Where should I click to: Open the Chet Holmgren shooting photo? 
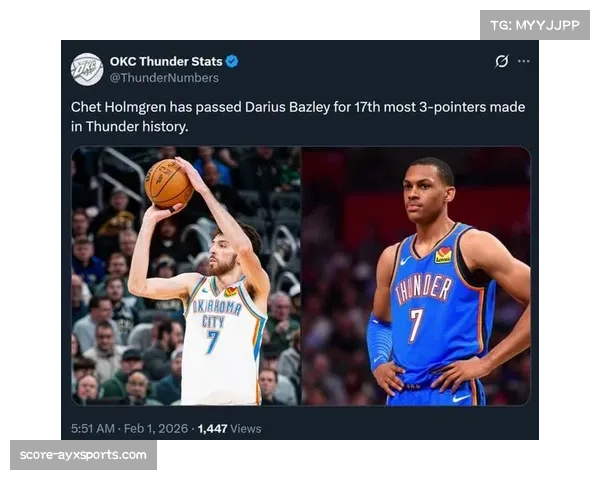pyautogui.click(x=186, y=276)
